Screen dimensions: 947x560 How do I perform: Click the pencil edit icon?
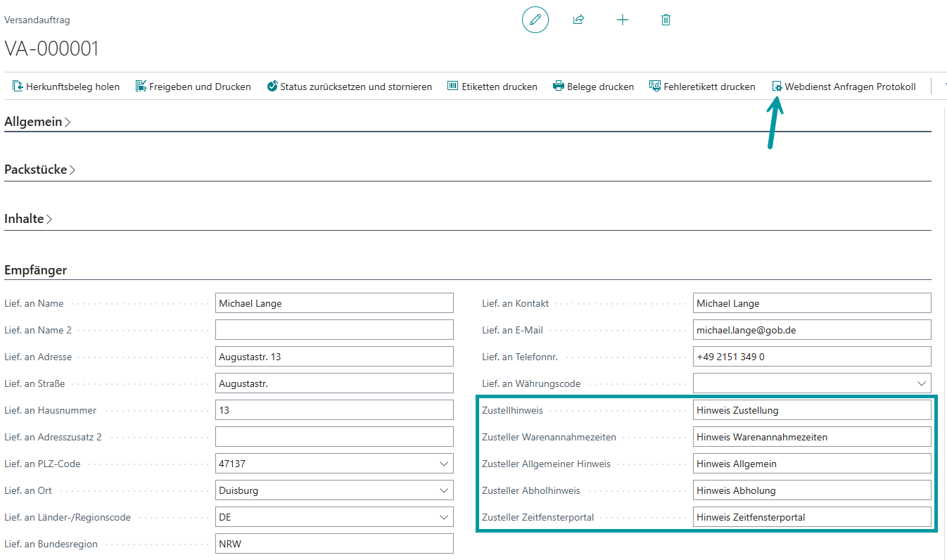(535, 20)
